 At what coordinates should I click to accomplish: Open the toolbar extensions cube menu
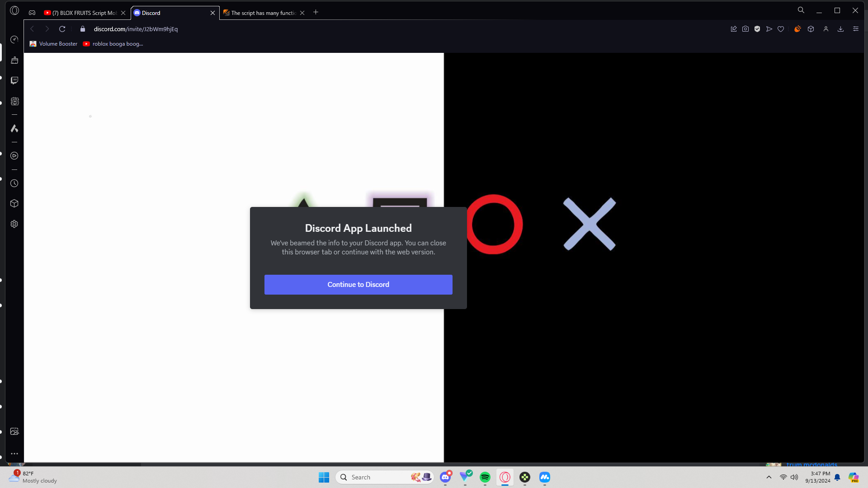coord(811,29)
